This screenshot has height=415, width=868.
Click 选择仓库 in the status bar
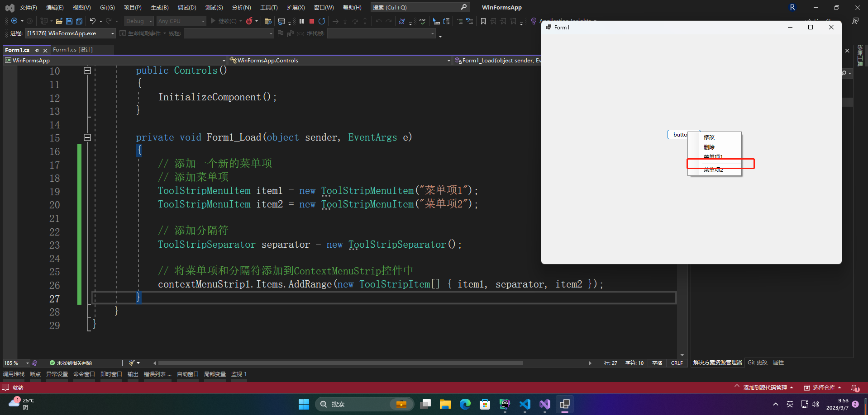[x=823, y=388]
